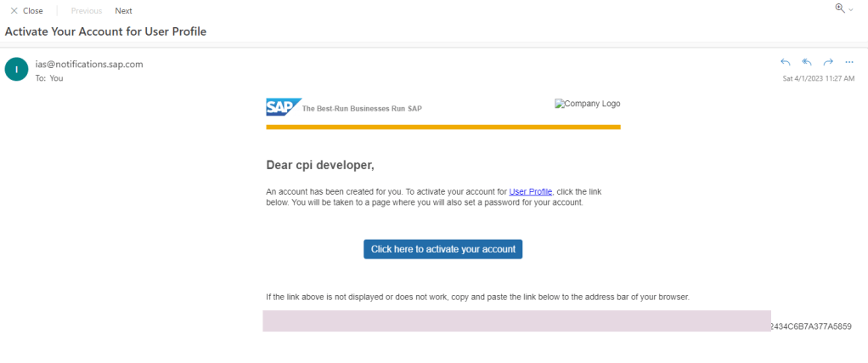This screenshot has width=868, height=363.
Task: Click the broken Company Logo image
Action: tap(587, 104)
